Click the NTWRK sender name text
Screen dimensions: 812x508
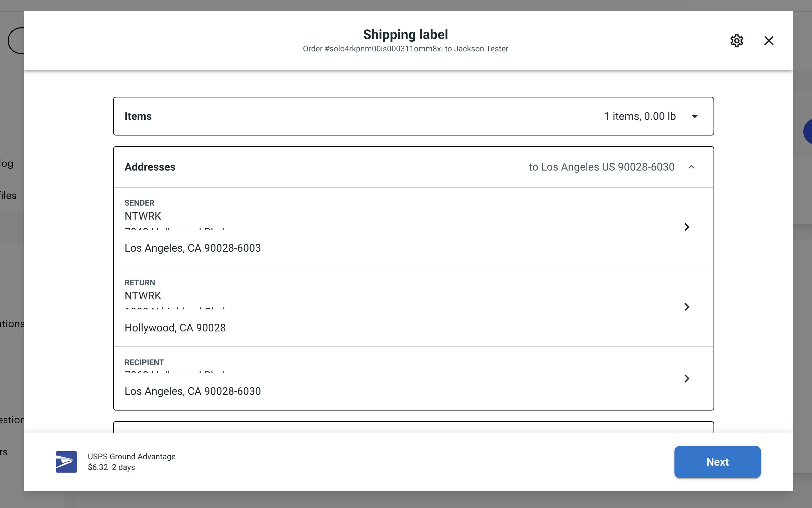pos(143,216)
